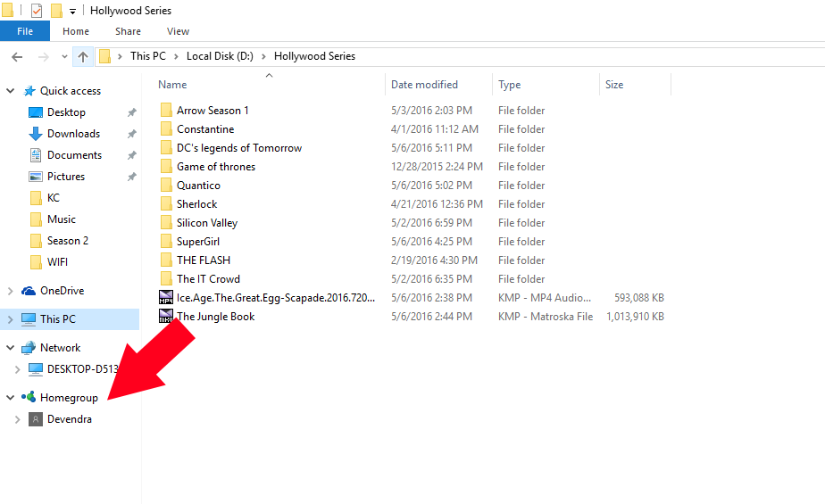
Task: Collapse the Quick access tree section
Action: tap(10, 91)
